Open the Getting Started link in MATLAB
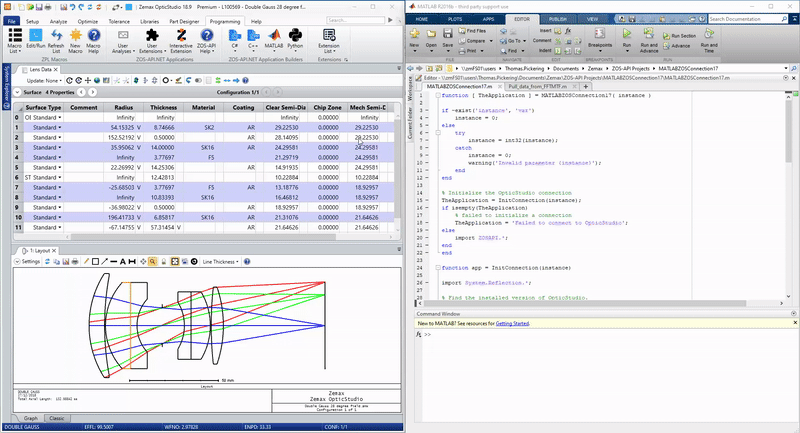The image size is (800, 433). pos(512,323)
